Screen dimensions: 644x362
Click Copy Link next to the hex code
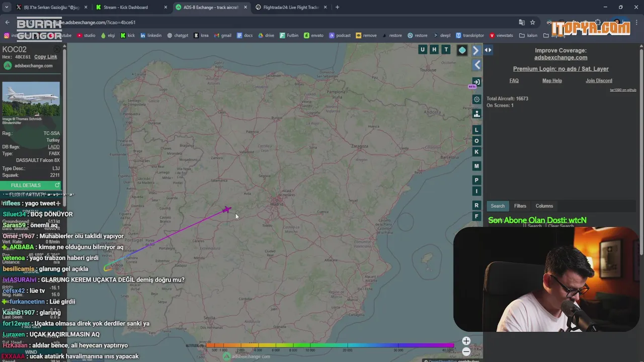click(45, 57)
